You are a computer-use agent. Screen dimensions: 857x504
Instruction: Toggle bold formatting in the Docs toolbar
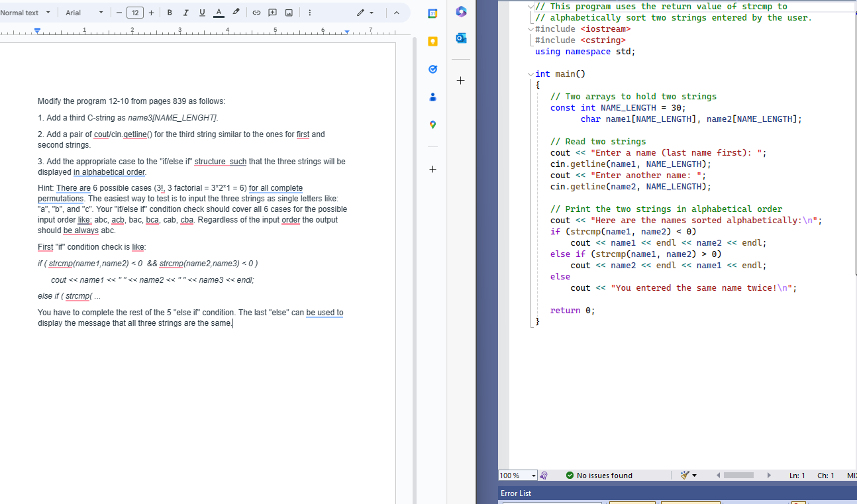pyautogui.click(x=170, y=13)
